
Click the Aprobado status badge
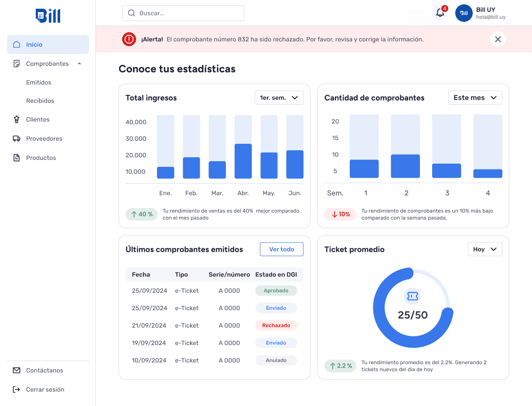pyautogui.click(x=276, y=291)
